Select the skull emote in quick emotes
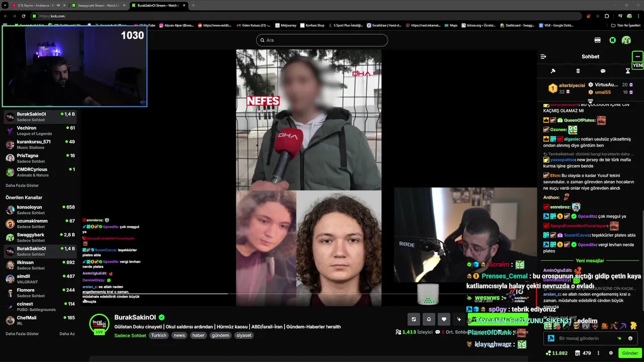644x362 pixels. [576, 326]
